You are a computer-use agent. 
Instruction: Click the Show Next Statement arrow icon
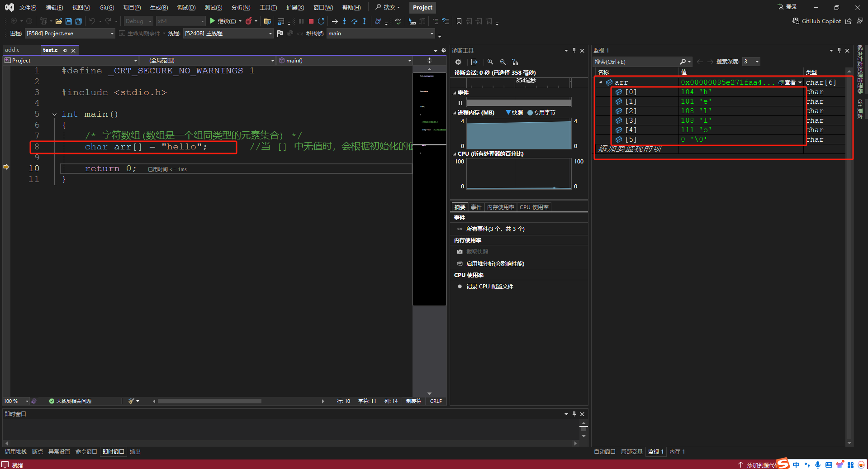(x=335, y=21)
